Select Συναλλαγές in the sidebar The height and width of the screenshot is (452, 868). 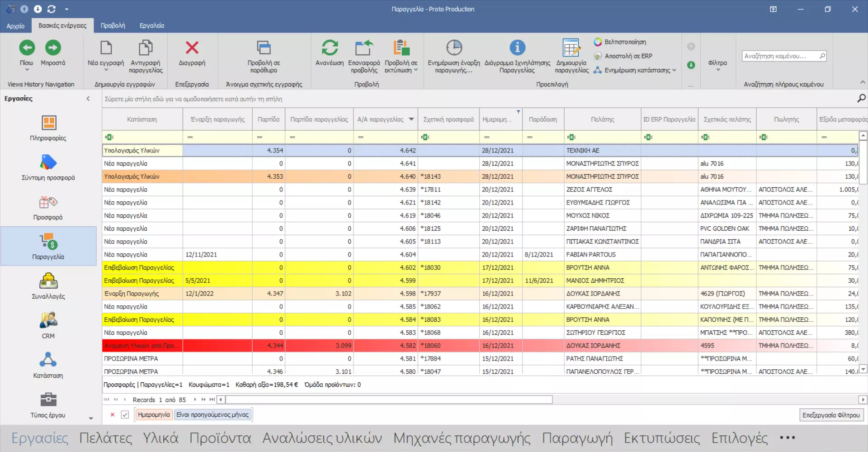[48, 282]
